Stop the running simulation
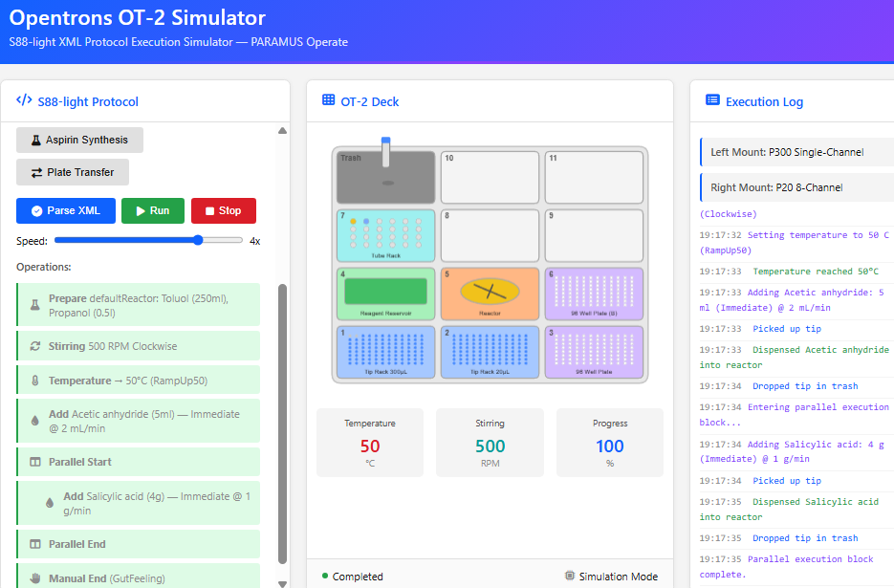Image resolution: width=894 pixels, height=588 pixels. [x=224, y=210]
